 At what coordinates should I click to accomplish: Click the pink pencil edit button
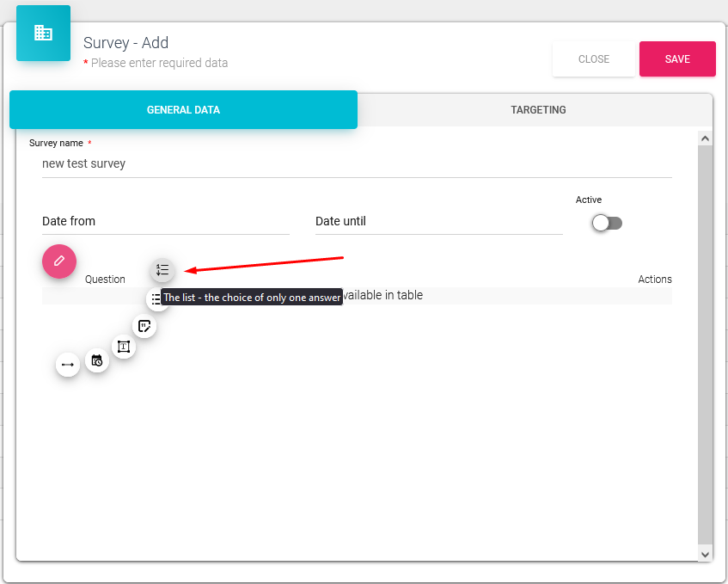(x=59, y=261)
